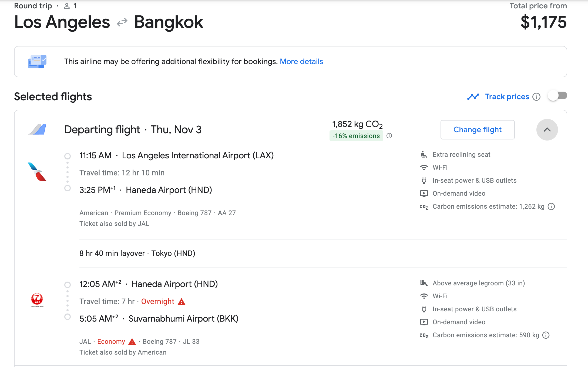The height and width of the screenshot is (367, 588).
Task: Click the passenger count person icon
Action: pyautogui.click(x=66, y=6)
